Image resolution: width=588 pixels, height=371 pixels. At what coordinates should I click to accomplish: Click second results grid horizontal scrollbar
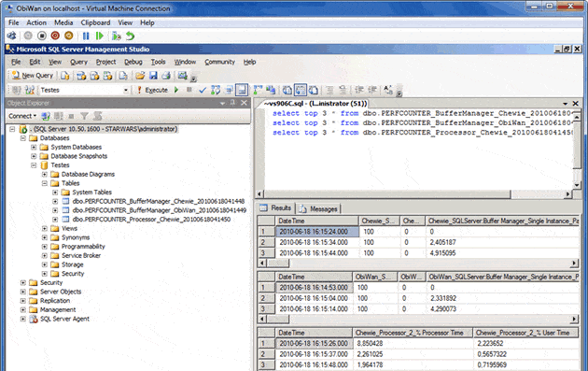point(278,320)
